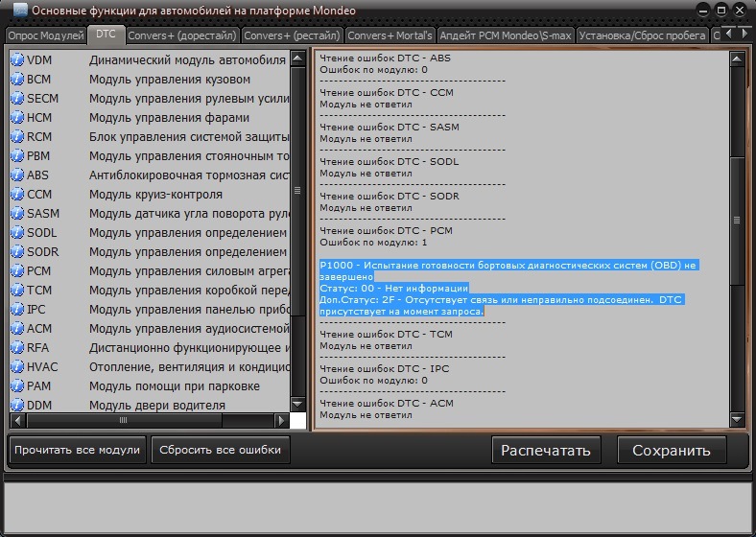
Task: Click the info icon beside ABS
Action: 17,175
